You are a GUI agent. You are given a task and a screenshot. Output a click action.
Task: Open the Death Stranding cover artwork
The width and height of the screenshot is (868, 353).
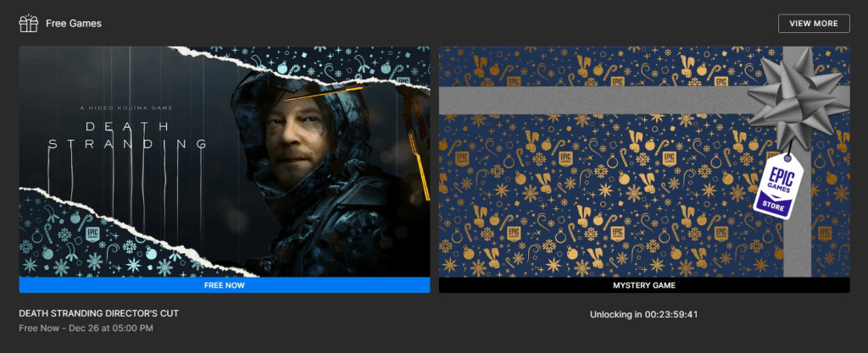(224, 161)
